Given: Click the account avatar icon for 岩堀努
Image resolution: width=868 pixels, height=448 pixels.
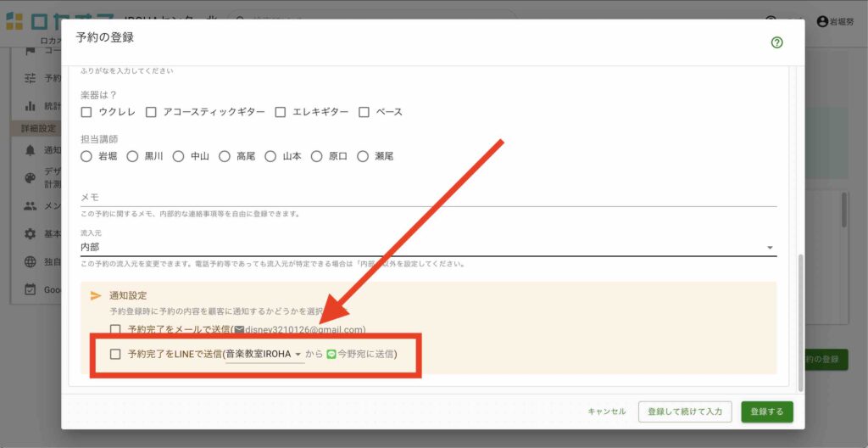Looking at the screenshot, I should (821, 22).
